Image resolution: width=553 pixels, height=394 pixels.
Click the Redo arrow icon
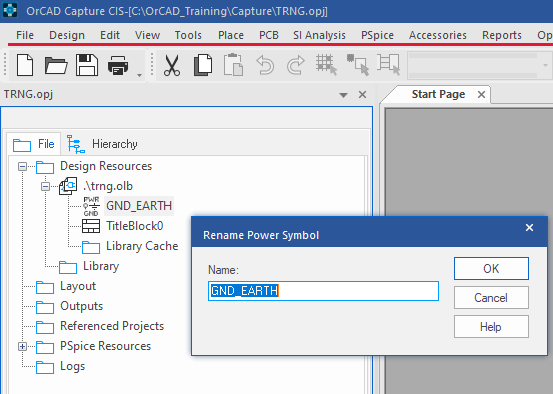296,65
